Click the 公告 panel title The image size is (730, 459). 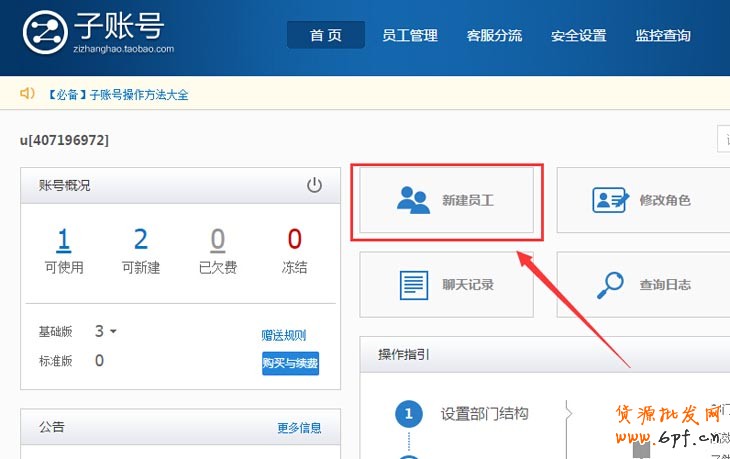[52, 427]
